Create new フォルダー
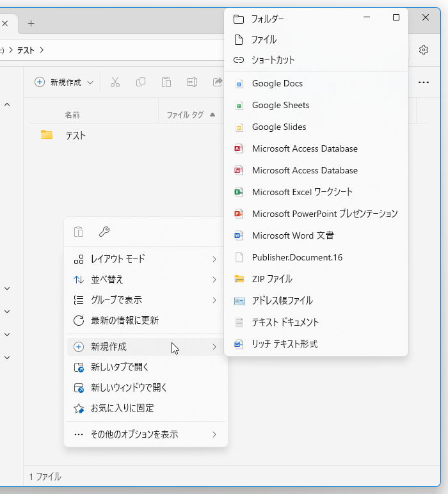 coord(316,19)
